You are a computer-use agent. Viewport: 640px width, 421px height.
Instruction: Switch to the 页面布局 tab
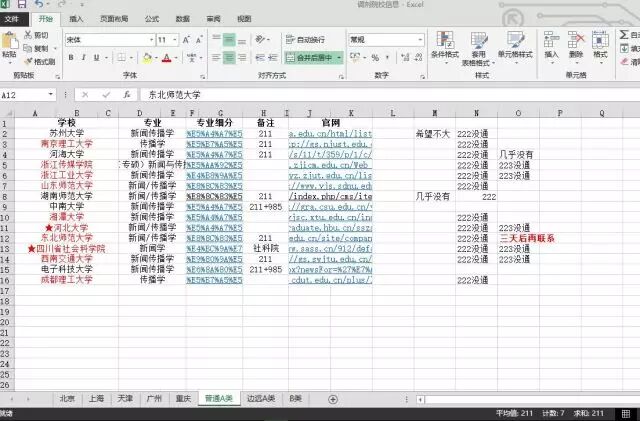click(114, 19)
